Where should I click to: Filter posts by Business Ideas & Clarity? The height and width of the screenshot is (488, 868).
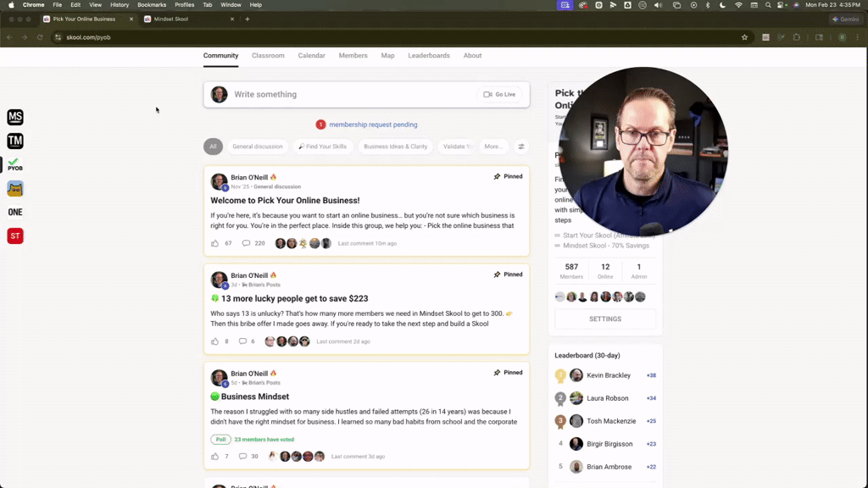tap(395, 147)
